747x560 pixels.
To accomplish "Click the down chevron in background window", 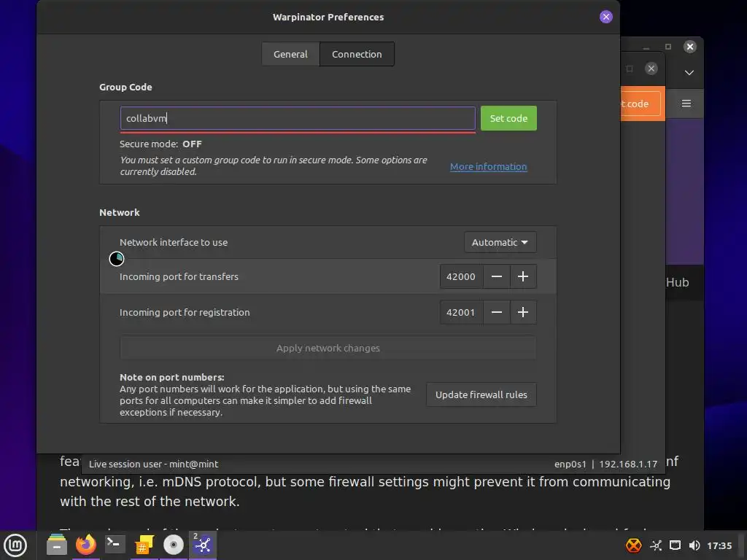I will (x=689, y=73).
